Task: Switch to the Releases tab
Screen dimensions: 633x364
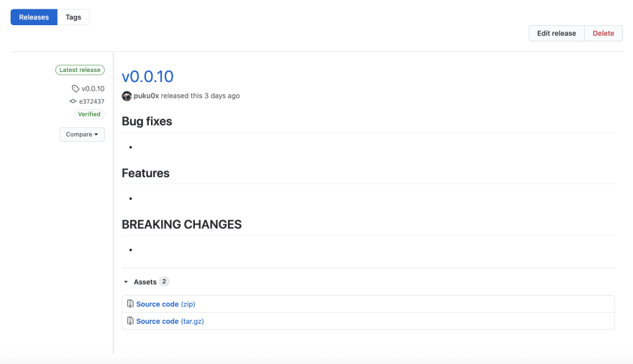Action: tap(34, 17)
